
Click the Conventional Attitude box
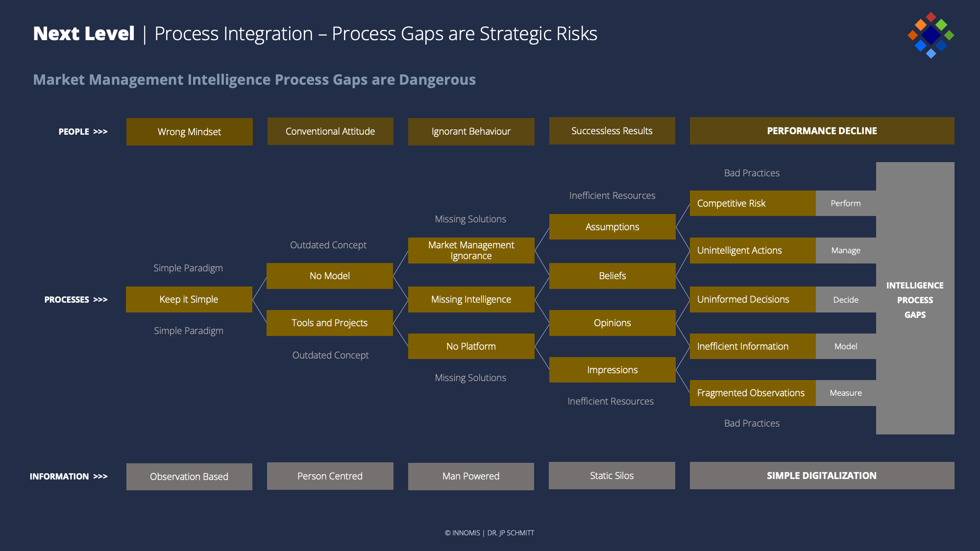[x=330, y=131]
